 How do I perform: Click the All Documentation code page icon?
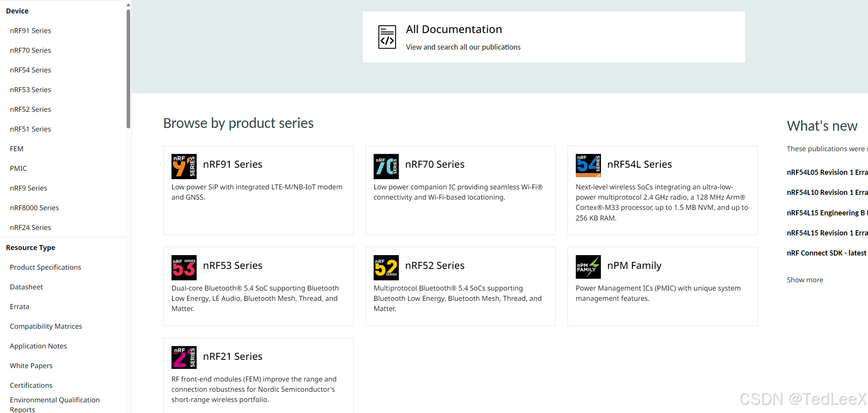(387, 37)
